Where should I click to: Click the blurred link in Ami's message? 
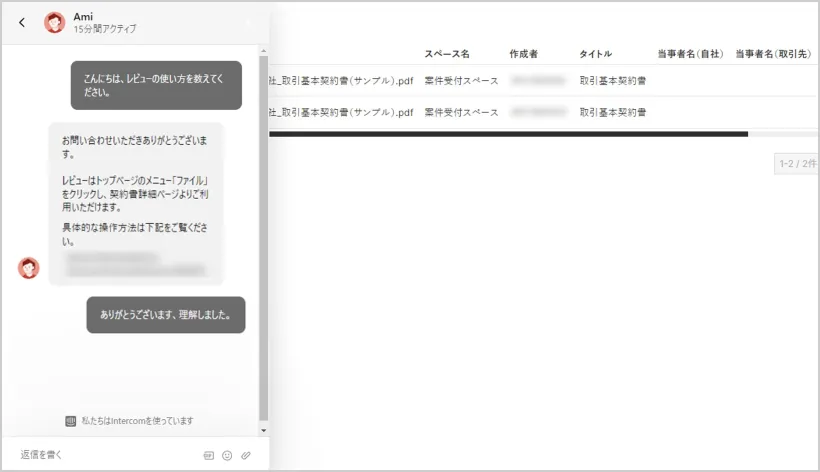tap(134, 264)
